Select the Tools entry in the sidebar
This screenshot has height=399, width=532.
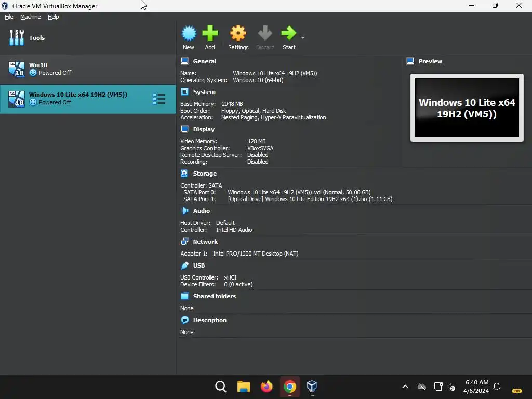point(88,37)
